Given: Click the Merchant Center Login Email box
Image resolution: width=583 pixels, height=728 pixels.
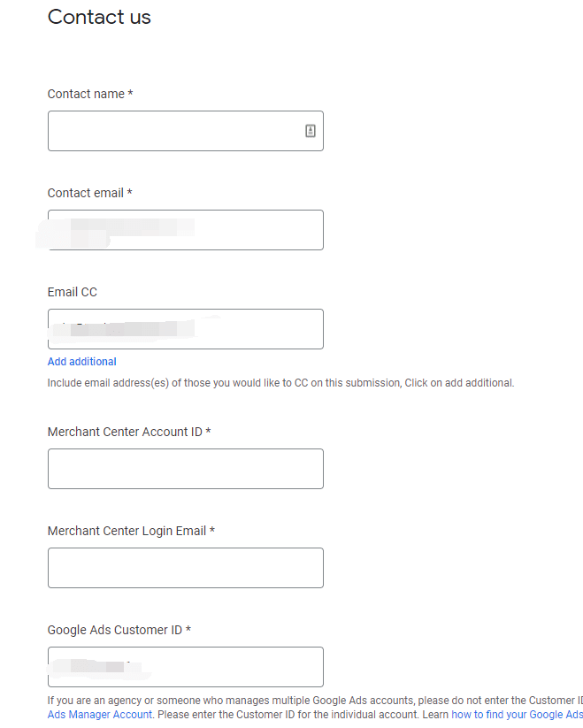Looking at the screenshot, I should click(x=186, y=568).
